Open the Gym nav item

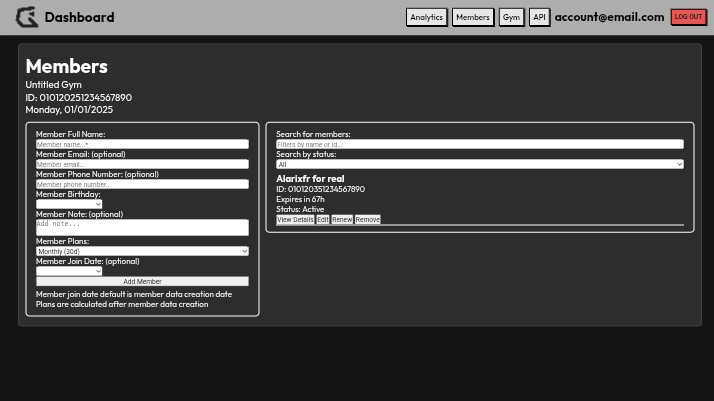click(x=511, y=17)
